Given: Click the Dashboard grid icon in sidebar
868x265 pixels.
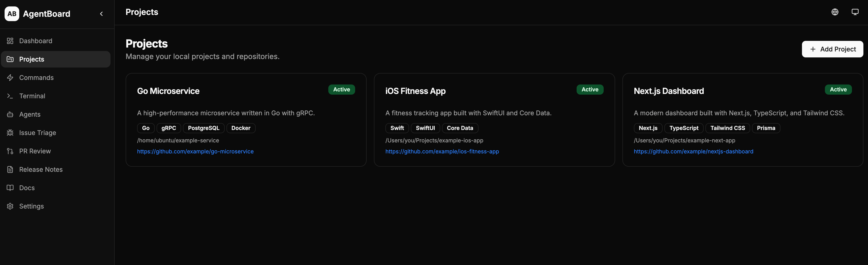Looking at the screenshot, I should tap(10, 41).
